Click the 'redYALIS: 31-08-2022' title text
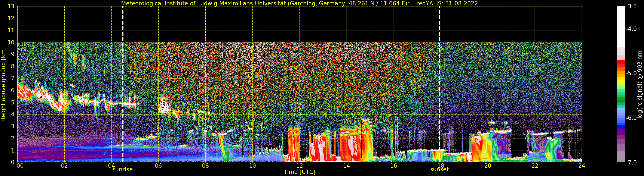 [x=447, y=3]
